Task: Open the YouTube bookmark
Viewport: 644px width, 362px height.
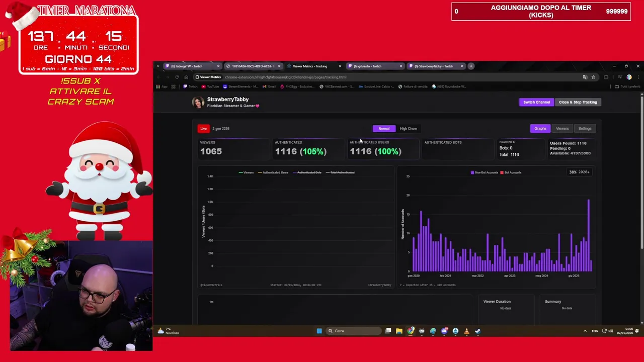Action: point(211,86)
